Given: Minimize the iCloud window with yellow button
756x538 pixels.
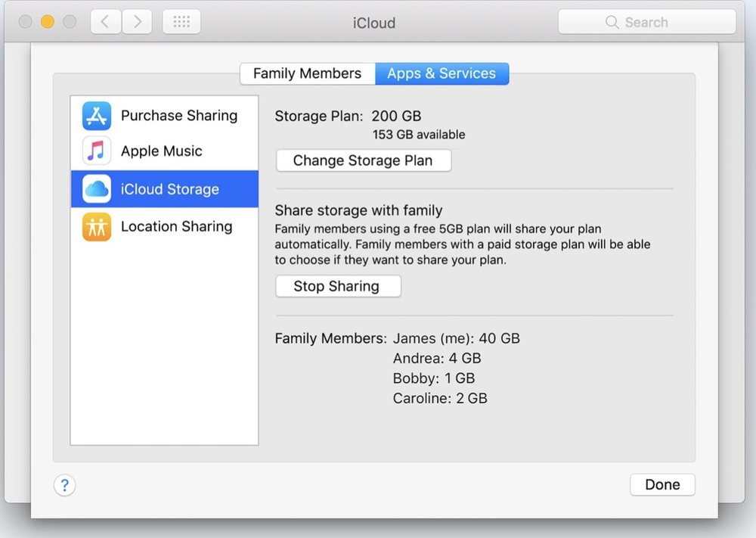Looking at the screenshot, I should click(47, 22).
